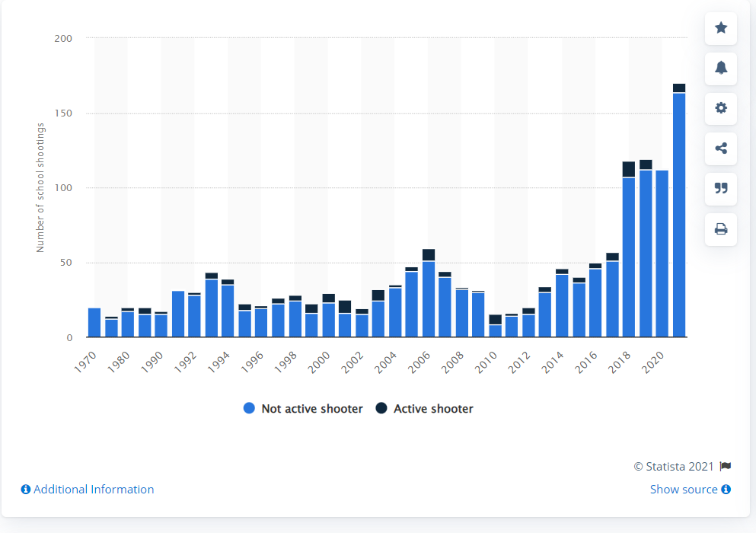Open chart settings gear icon
This screenshot has width=756, height=533.
point(720,108)
